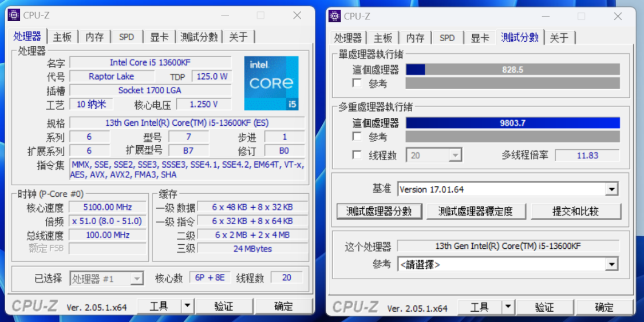Open the 内存 tab in left window
This screenshot has width=644, height=322.
click(95, 37)
